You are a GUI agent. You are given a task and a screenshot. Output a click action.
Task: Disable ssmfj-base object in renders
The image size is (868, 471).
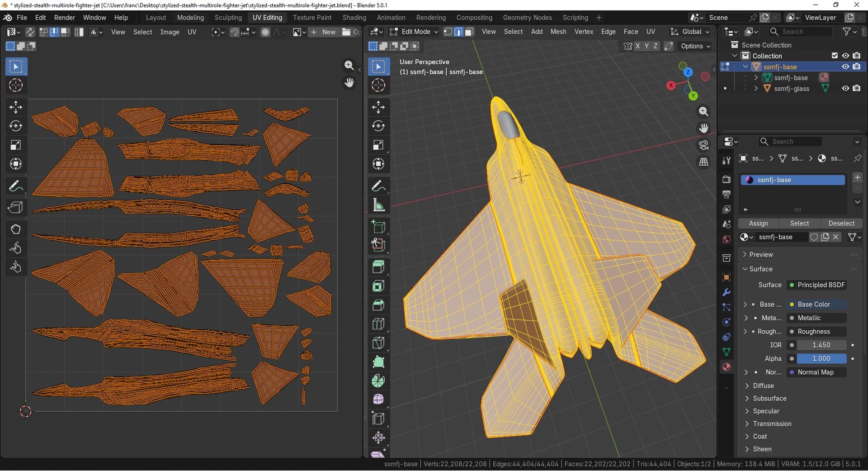pos(857,67)
